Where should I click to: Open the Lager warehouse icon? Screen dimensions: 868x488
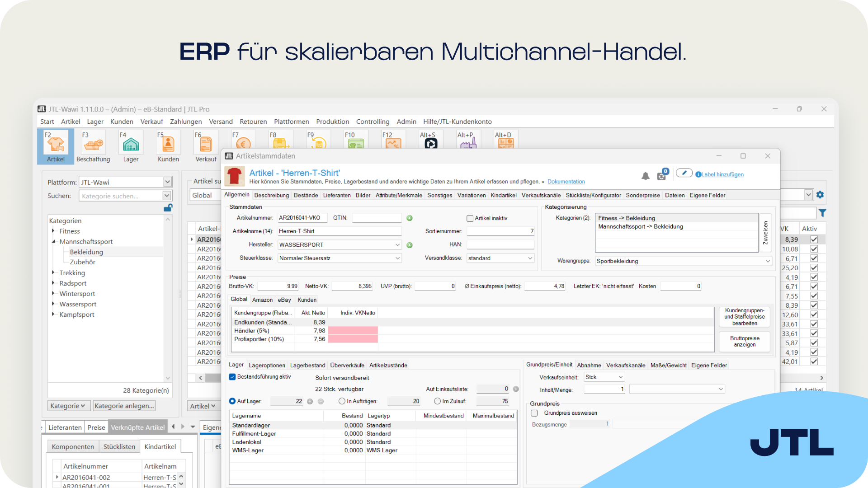coord(131,147)
